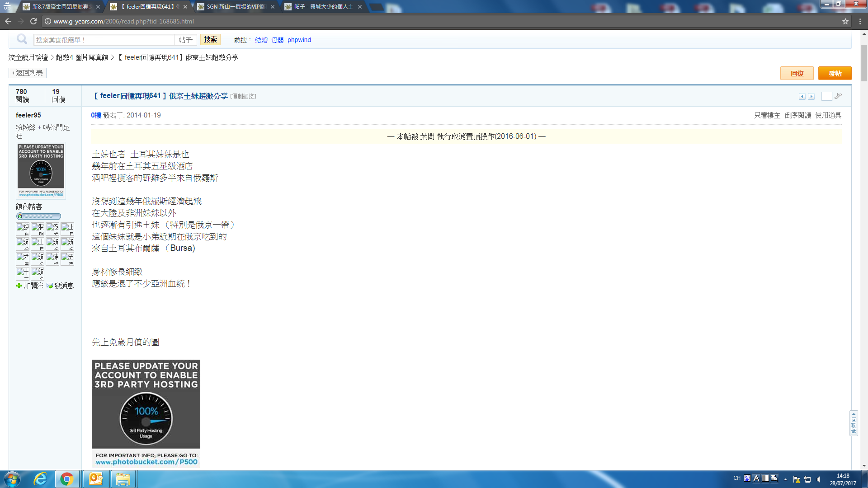The height and width of the screenshot is (488, 868).
Task: Click the orange 回復 reply button
Action: (x=797, y=73)
